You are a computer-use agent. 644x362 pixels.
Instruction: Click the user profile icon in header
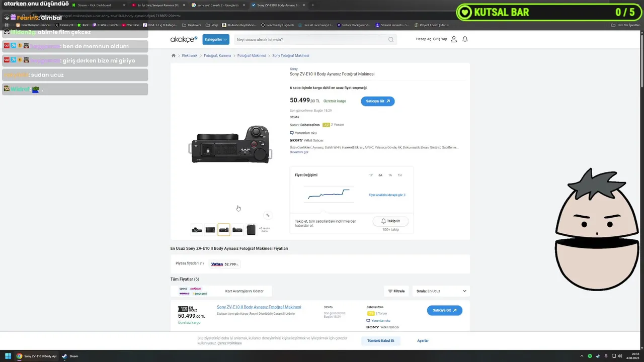point(454,39)
